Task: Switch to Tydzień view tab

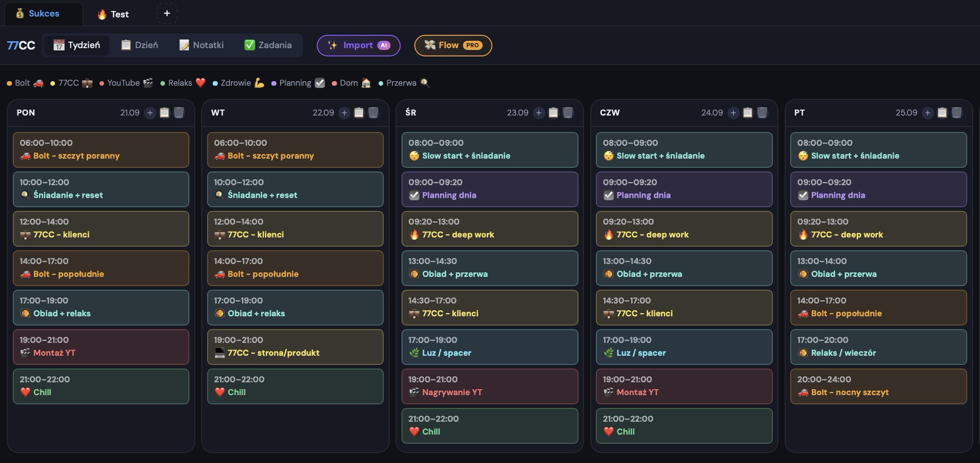Action: pyautogui.click(x=77, y=45)
